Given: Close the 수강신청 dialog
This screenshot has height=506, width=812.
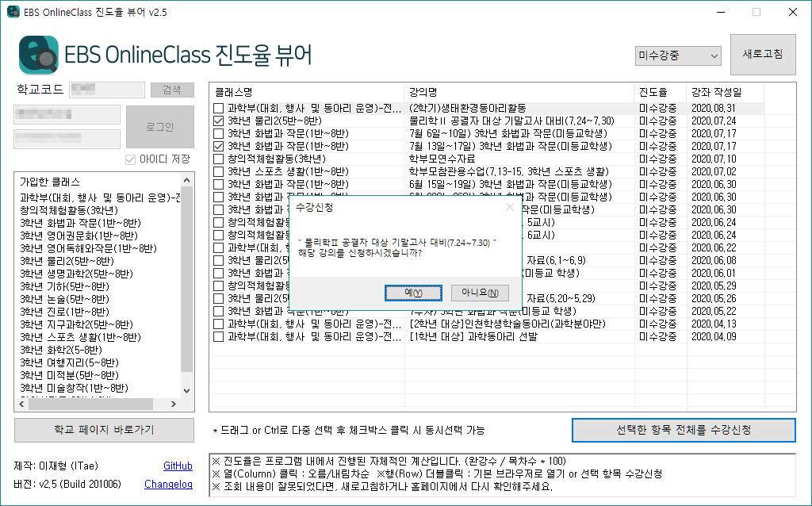Looking at the screenshot, I should point(510,207).
